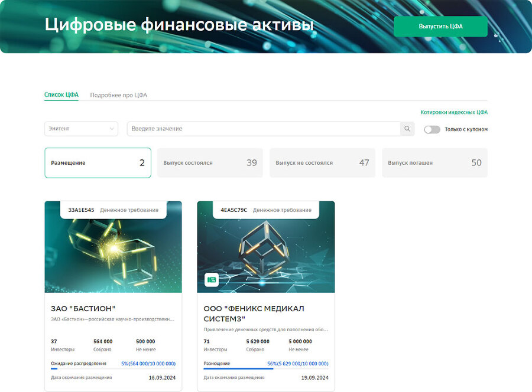Screen dimensions: 532x392
Task: Click the '5%(564 000/10 000 000)' link
Action: point(148,363)
